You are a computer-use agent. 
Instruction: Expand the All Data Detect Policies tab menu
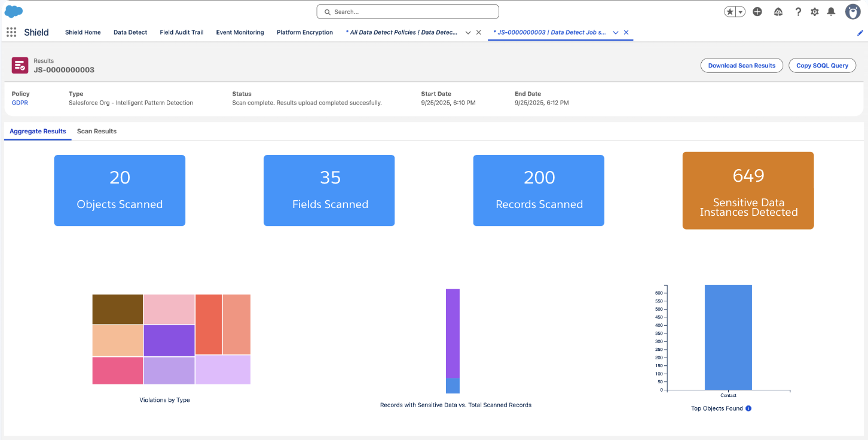468,33
